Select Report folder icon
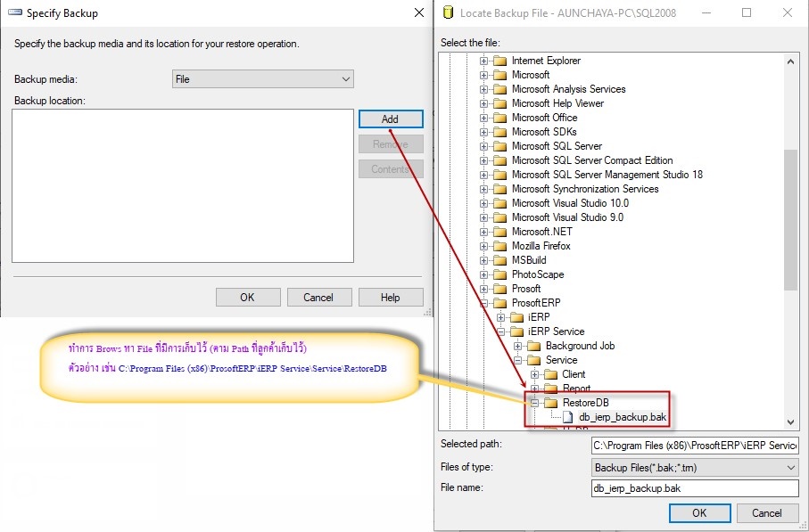This screenshot has height=532, width=809. coord(551,389)
